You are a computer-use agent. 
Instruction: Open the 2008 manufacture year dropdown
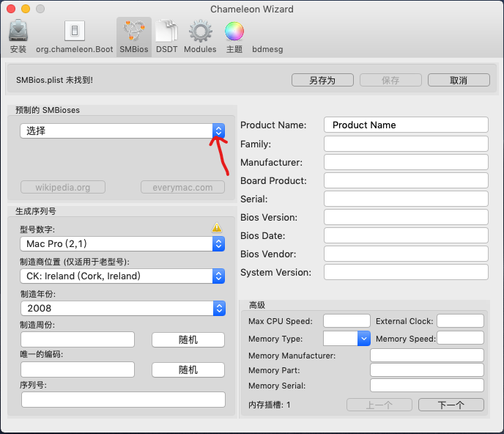123,308
